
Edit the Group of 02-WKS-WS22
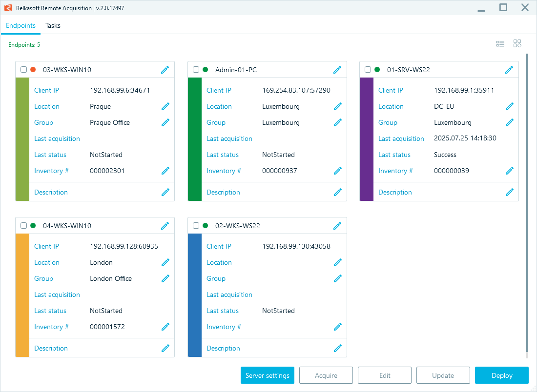tap(338, 278)
